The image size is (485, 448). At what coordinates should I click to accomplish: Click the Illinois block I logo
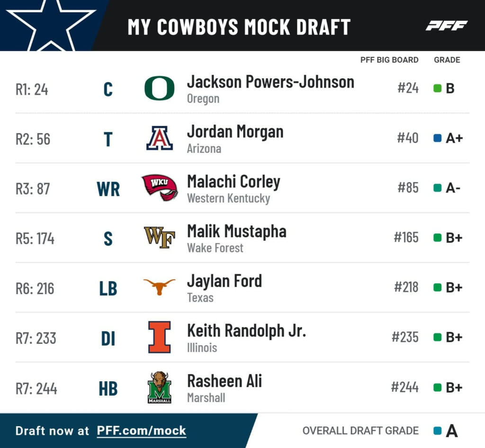coord(159,337)
